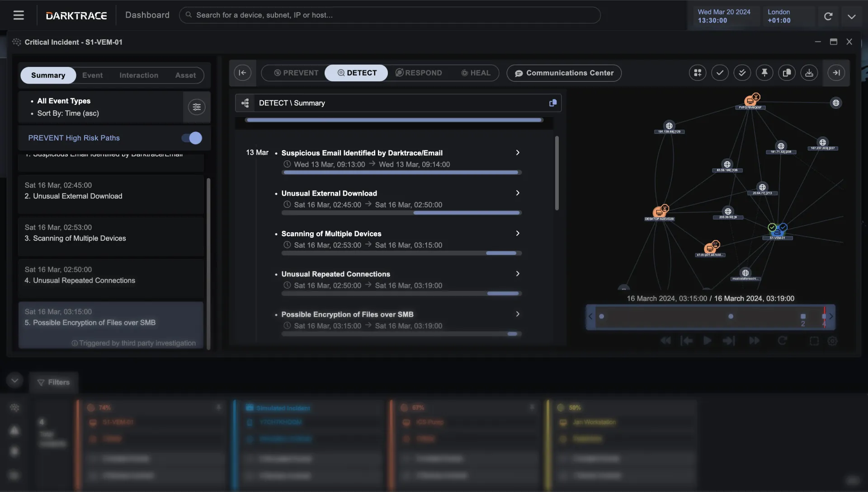This screenshot has height=492, width=868.
Task: Switch to the Interaction tab
Action: click(139, 75)
